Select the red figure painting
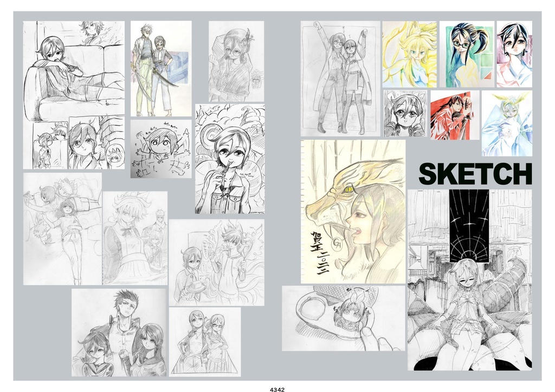This screenshot has width=555, height=392. [455, 115]
